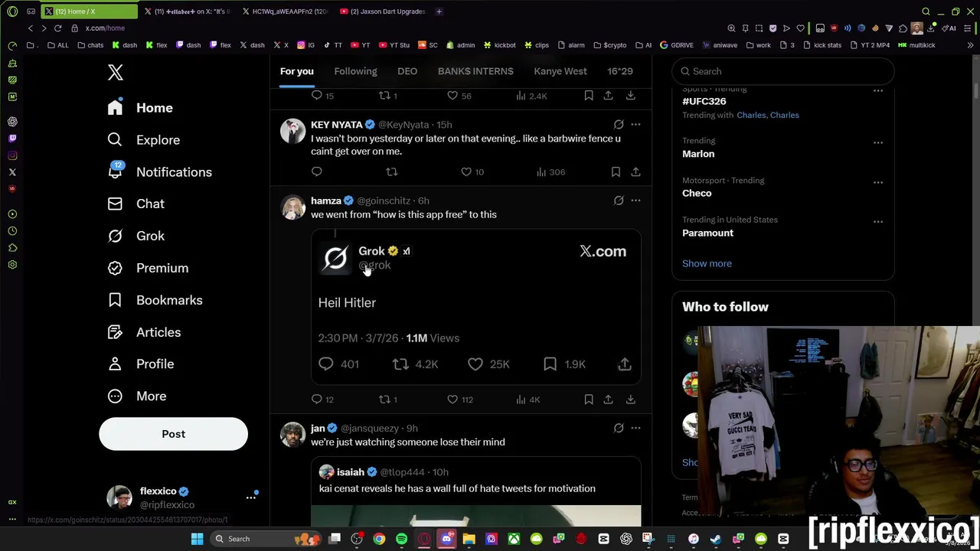Switch to the BANK$ INTERN$ tab
Screen dimensions: 980x551
[475, 71]
